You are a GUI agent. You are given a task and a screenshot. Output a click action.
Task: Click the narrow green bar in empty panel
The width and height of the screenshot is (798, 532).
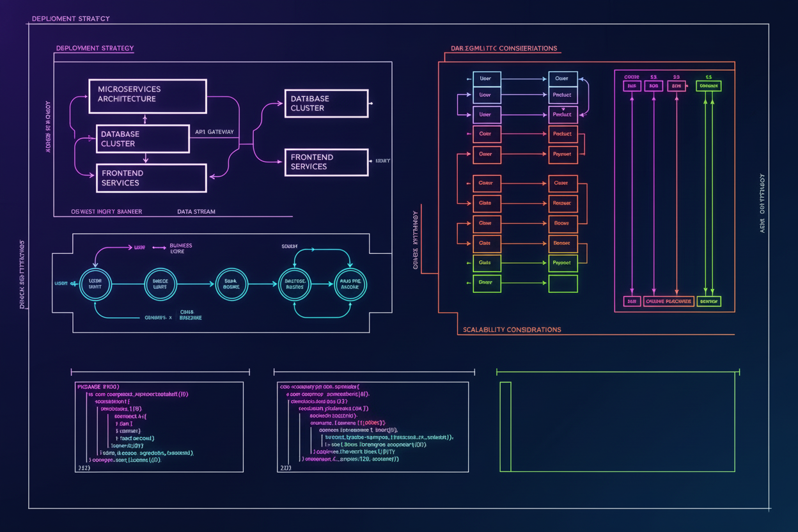point(505,426)
